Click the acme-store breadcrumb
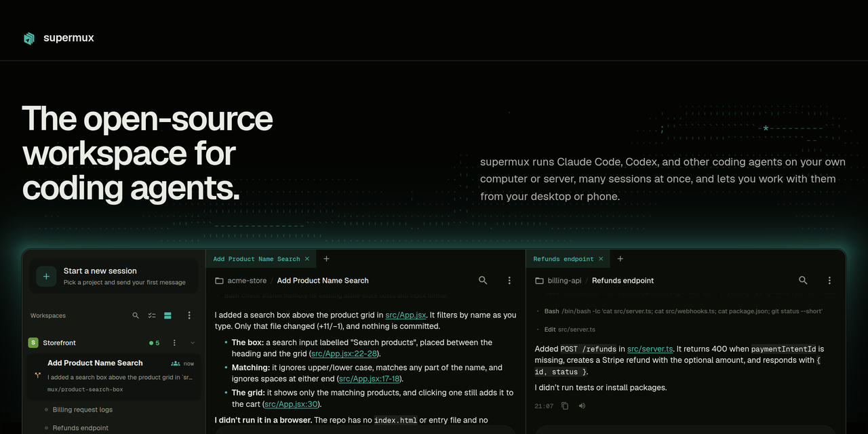 coord(247,281)
